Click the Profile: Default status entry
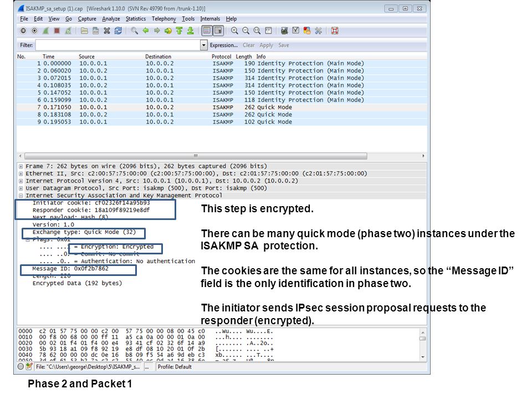532x399 pixels. (175, 367)
